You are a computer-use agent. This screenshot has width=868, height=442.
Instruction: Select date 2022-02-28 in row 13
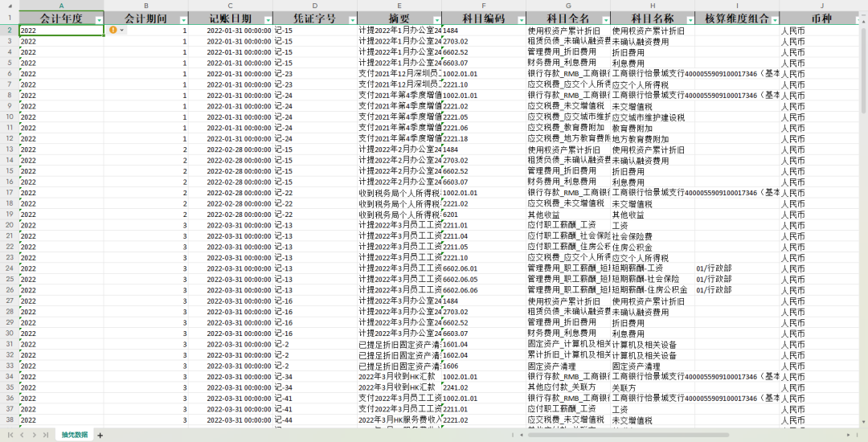(x=231, y=149)
